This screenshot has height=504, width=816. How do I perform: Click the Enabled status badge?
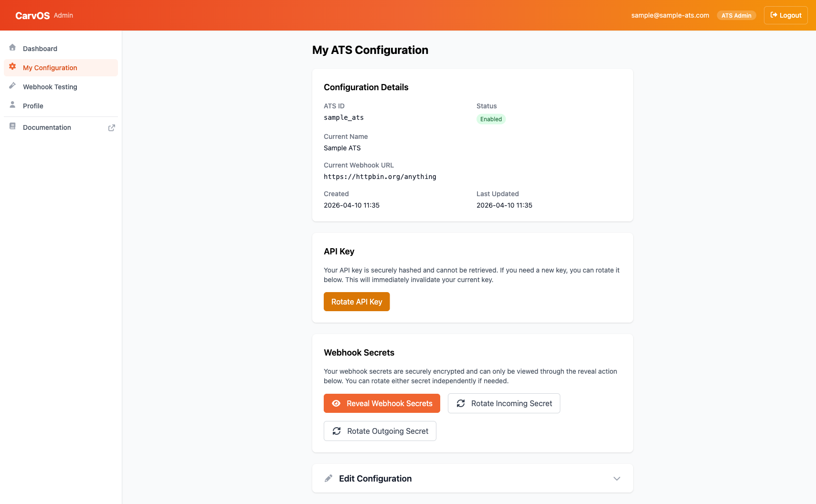click(x=491, y=119)
